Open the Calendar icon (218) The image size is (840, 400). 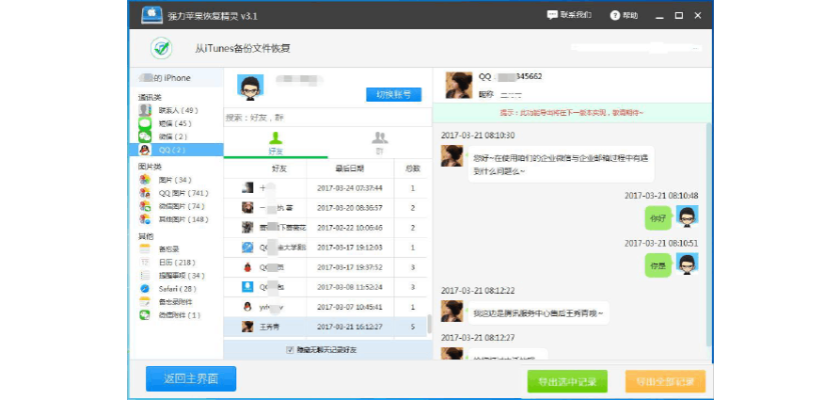145,262
